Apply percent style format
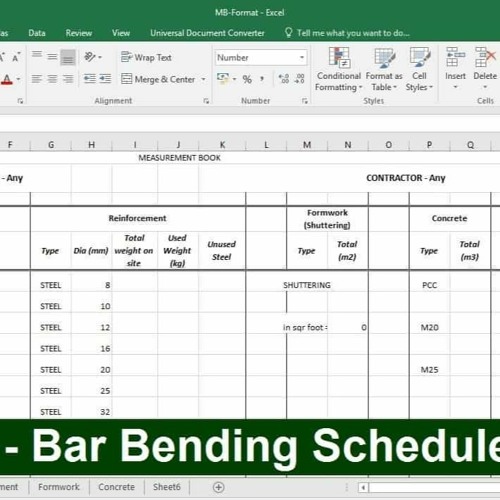The image size is (500, 500). point(247,79)
